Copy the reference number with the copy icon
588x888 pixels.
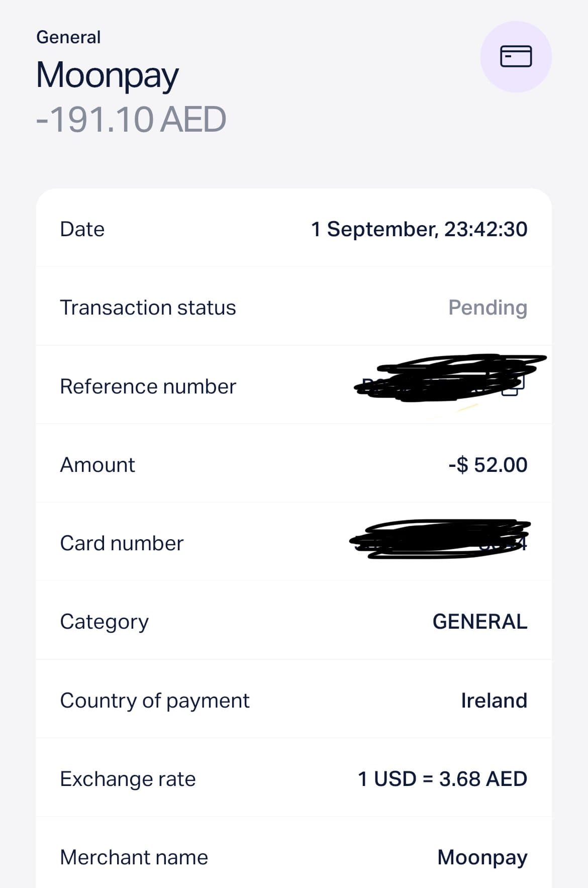click(x=514, y=386)
